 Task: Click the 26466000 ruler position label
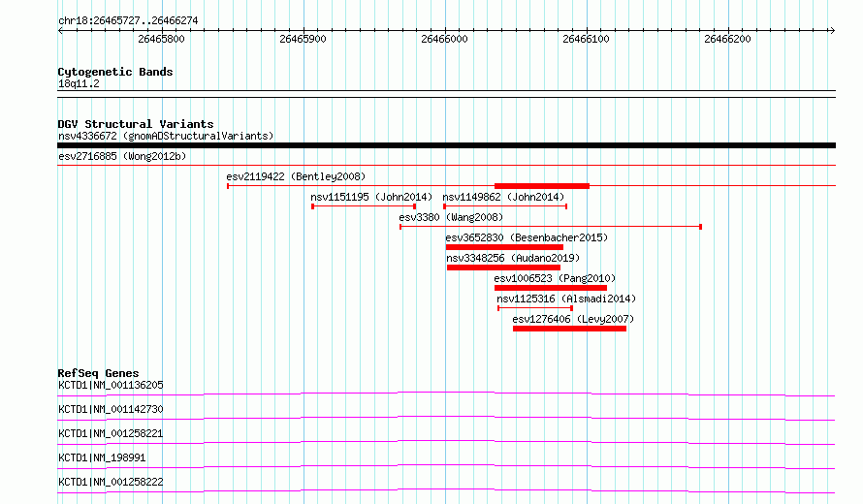tap(444, 39)
